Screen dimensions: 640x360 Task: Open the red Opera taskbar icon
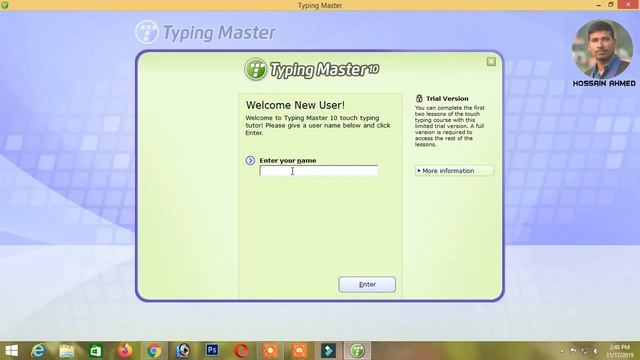pyautogui.click(x=241, y=351)
